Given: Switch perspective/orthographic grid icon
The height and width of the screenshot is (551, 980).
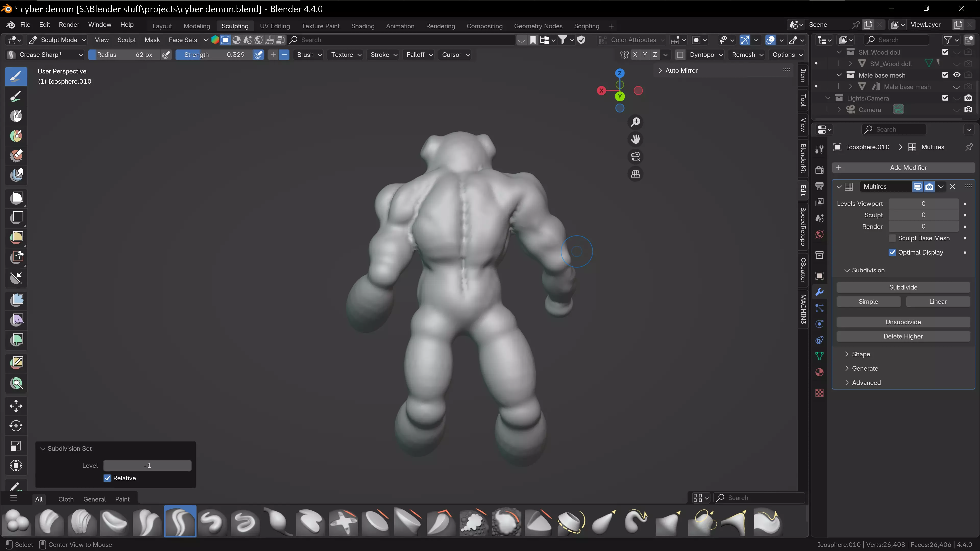Looking at the screenshot, I should point(635,174).
